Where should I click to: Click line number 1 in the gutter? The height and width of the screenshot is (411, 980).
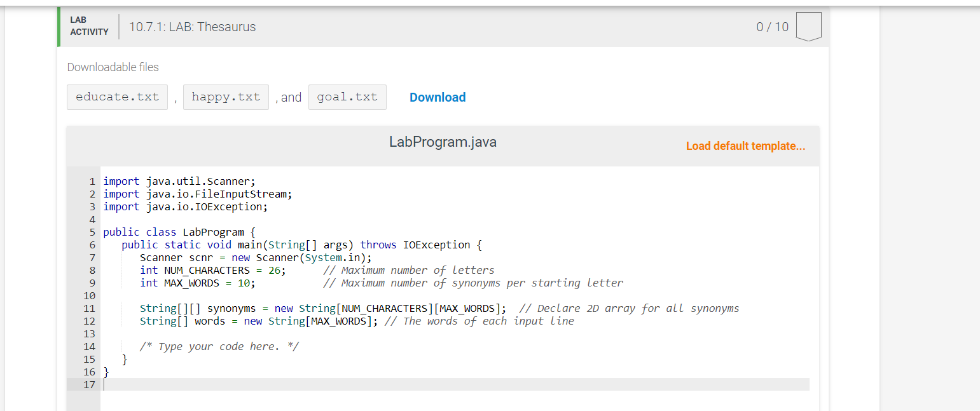(x=92, y=181)
